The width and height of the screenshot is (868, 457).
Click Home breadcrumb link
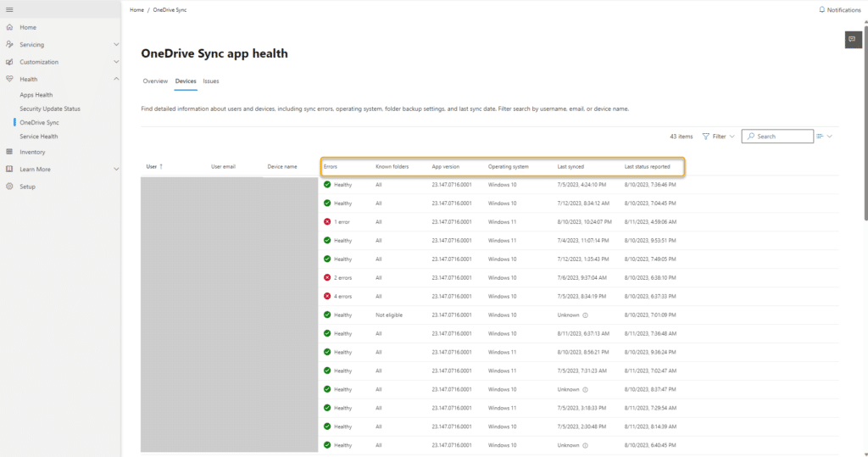[136, 10]
